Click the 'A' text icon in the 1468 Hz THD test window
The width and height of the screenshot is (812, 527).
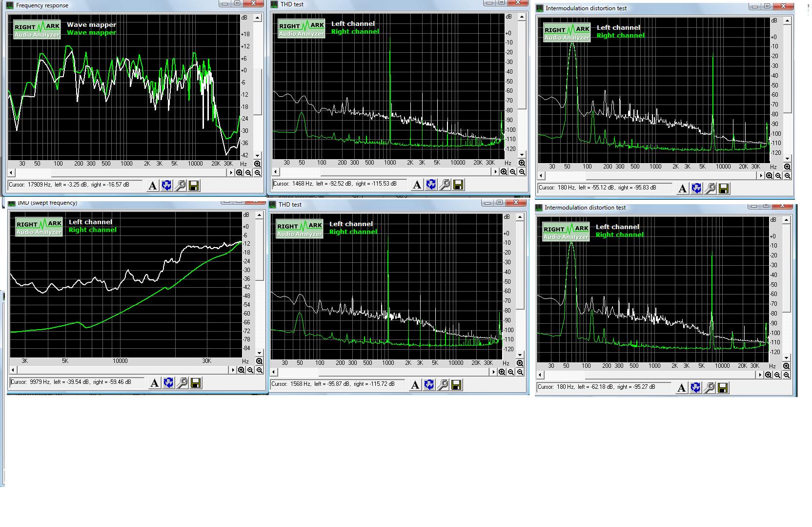[417, 185]
